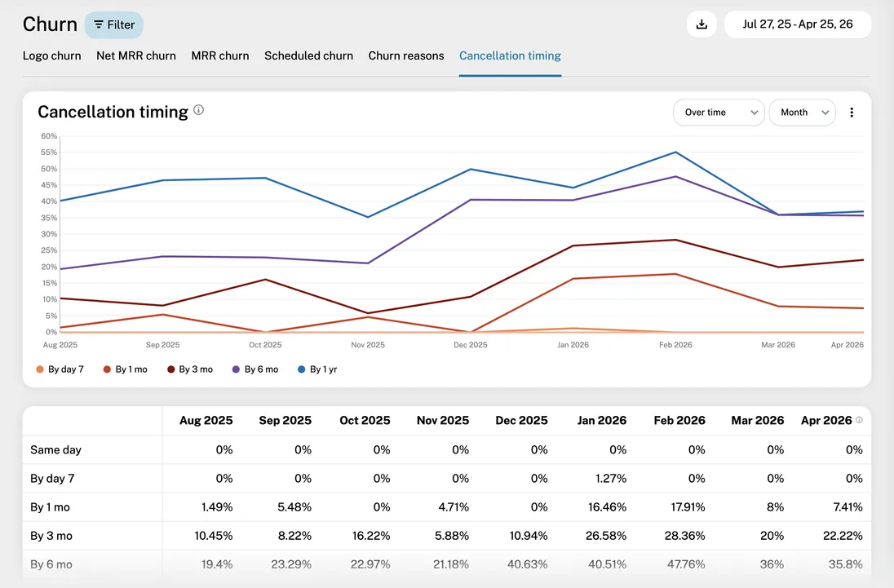Click the 40.63% cell in By 6 mo row
This screenshot has height=588, width=894.
tap(528, 564)
